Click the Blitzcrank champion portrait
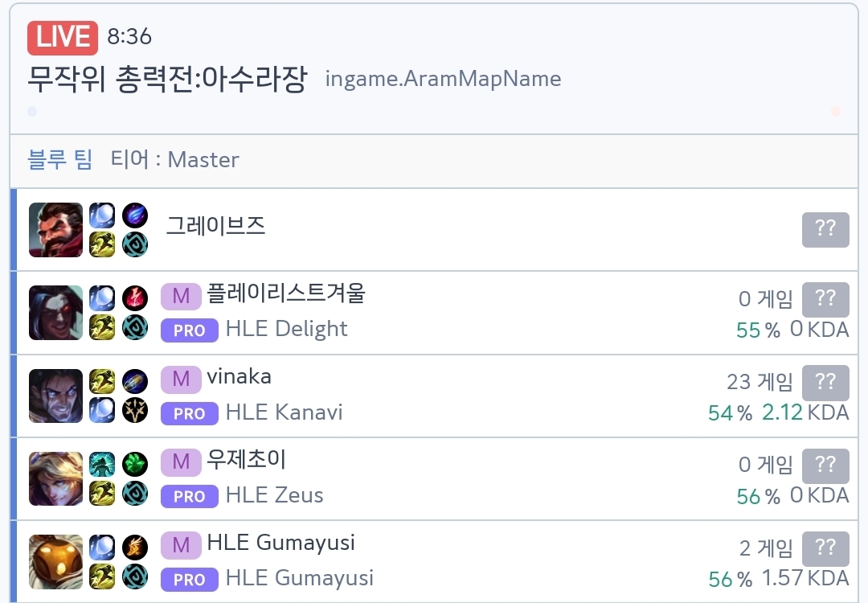868x603 pixels. click(55, 561)
